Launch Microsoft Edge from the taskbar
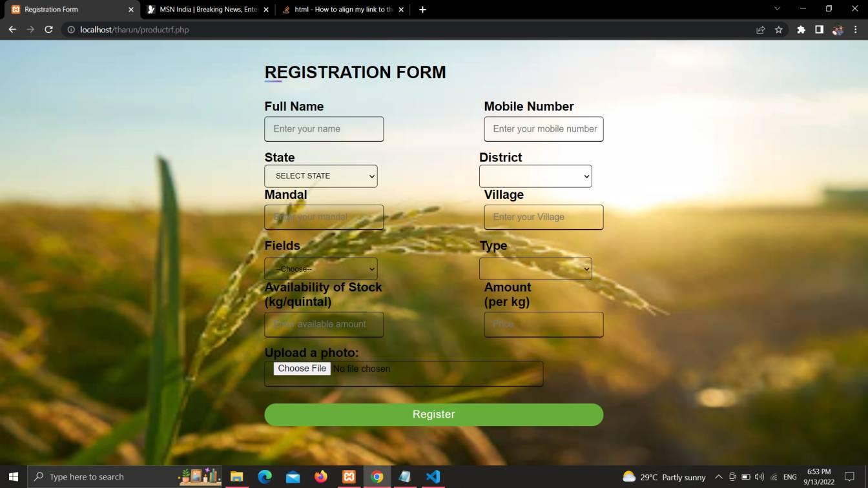Viewport: 868px width, 488px height. pyautogui.click(x=265, y=477)
